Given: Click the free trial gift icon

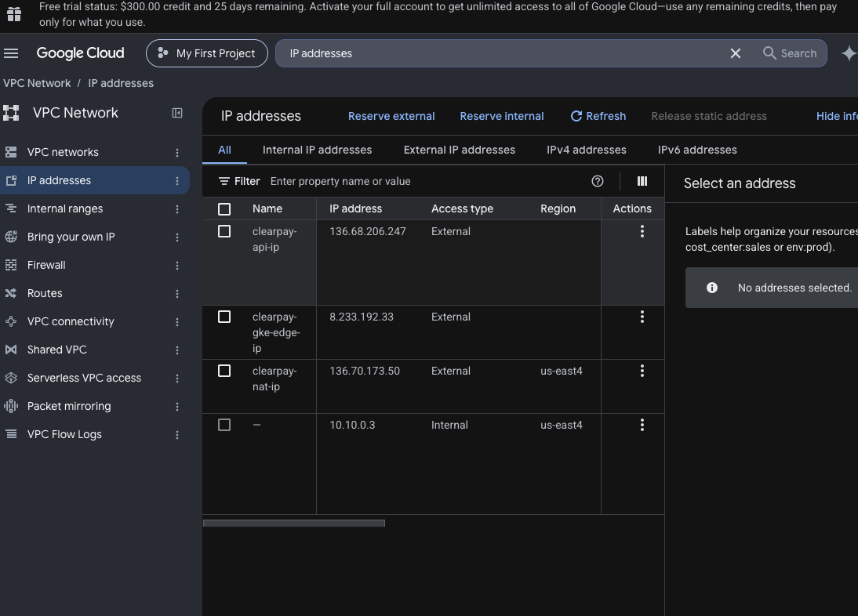Looking at the screenshot, I should point(14,14).
